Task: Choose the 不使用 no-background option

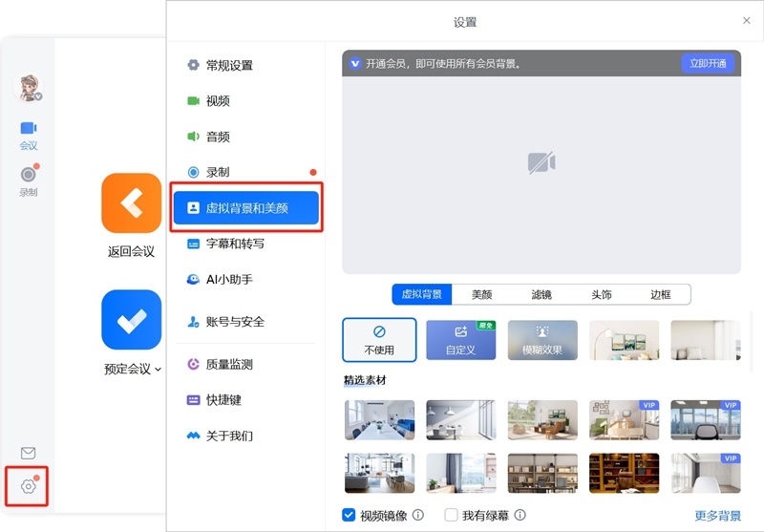Action: pos(379,340)
